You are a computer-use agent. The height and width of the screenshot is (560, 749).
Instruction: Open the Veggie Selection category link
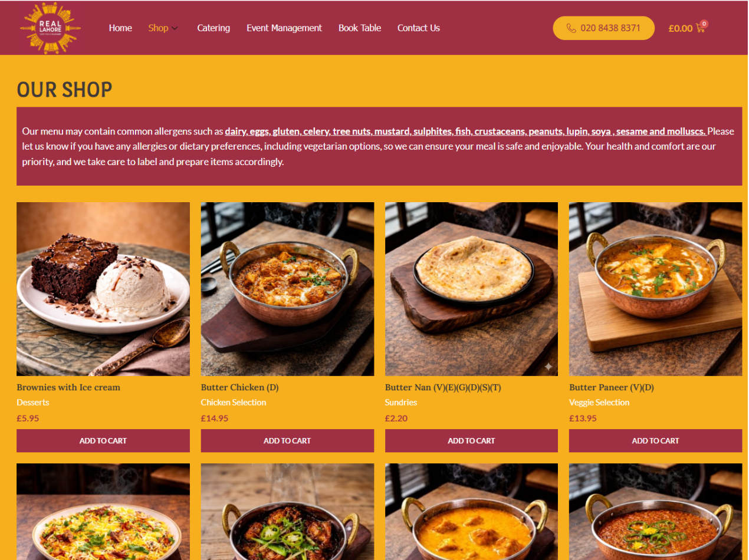(x=599, y=402)
